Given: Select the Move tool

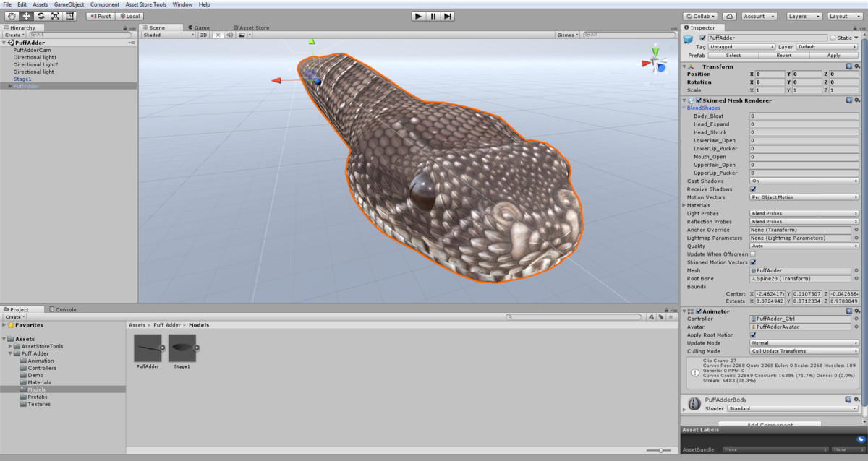Looking at the screenshot, I should (x=26, y=16).
